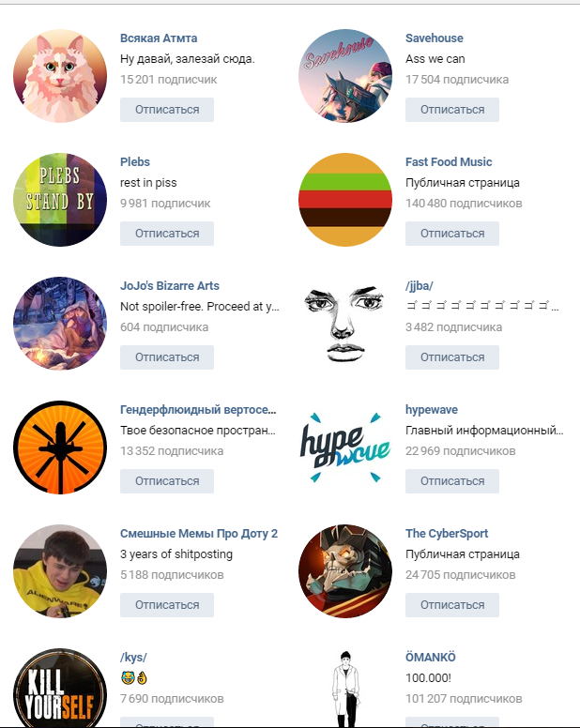Click the Kill Yourself /kys/ avatar
Screen dimensions: 580x728
tap(60, 688)
